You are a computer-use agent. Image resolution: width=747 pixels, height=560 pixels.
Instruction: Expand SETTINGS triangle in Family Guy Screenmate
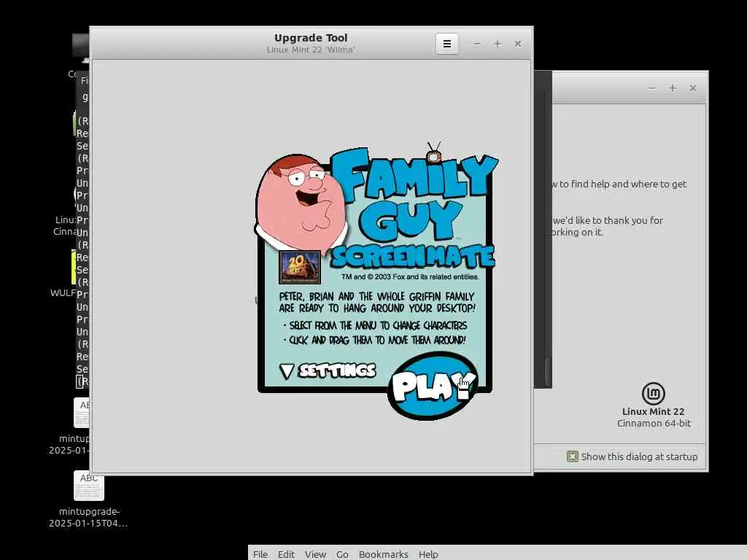point(287,371)
